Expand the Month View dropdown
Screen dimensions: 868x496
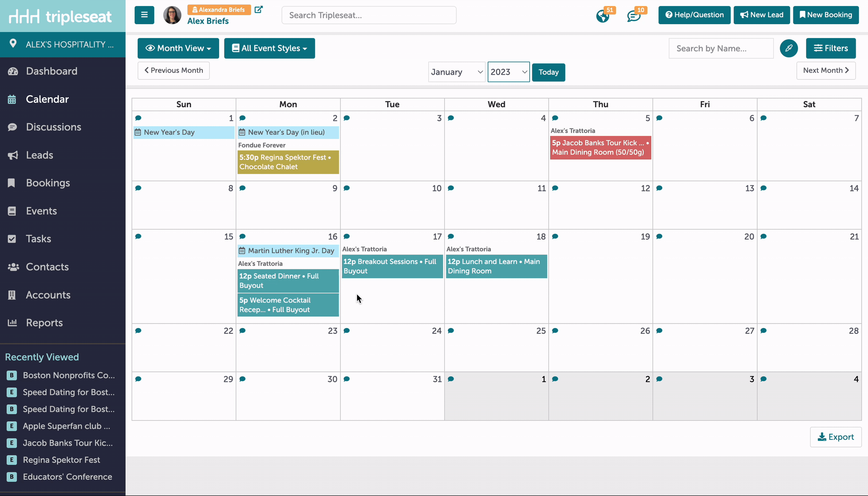pos(178,49)
